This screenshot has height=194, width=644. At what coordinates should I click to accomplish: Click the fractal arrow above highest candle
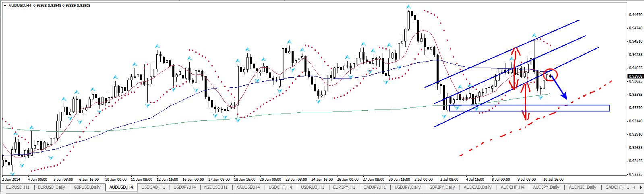tap(409, 6)
